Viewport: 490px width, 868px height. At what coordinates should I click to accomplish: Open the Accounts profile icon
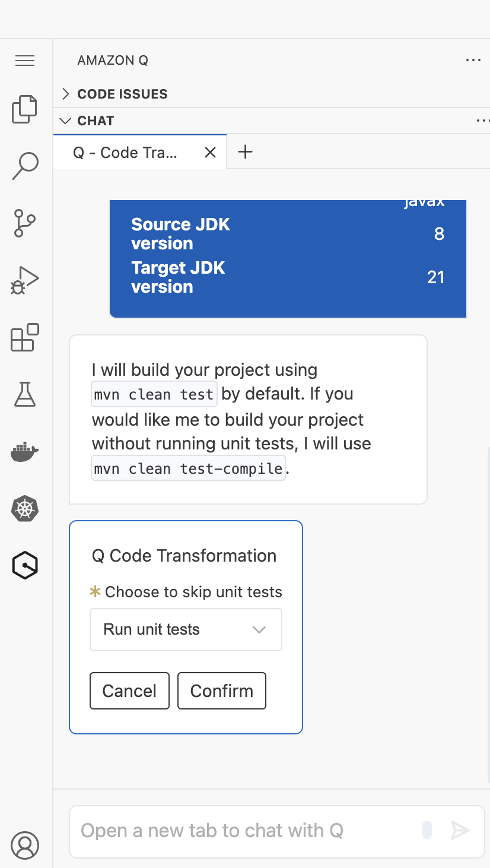pyautogui.click(x=25, y=845)
